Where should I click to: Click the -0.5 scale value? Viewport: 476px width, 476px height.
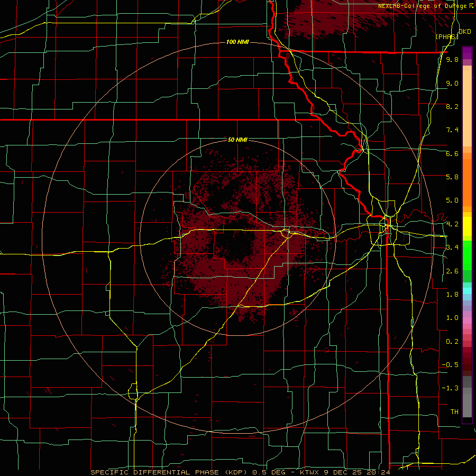coord(450,364)
